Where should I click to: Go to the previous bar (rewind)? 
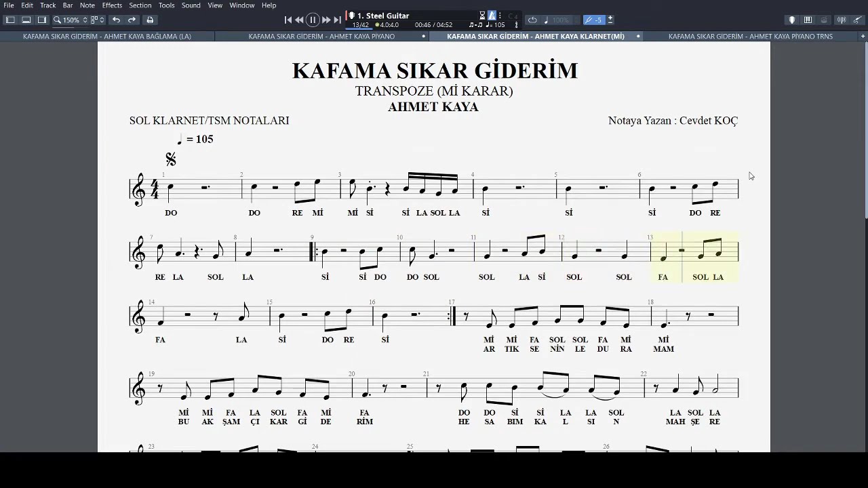pyautogui.click(x=300, y=20)
